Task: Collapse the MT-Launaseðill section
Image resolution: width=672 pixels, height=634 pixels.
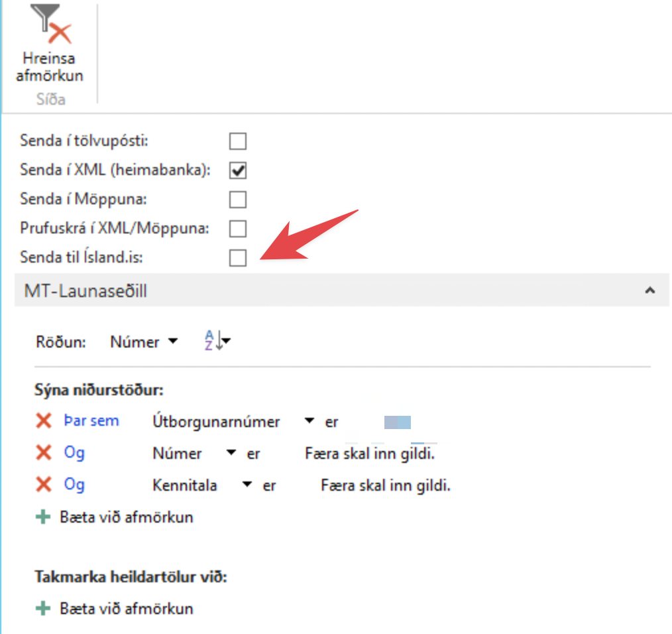Action: click(x=650, y=290)
